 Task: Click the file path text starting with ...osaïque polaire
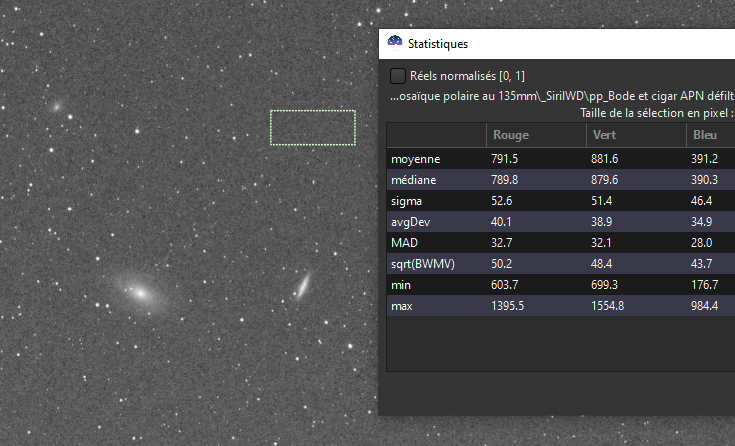tap(562, 96)
